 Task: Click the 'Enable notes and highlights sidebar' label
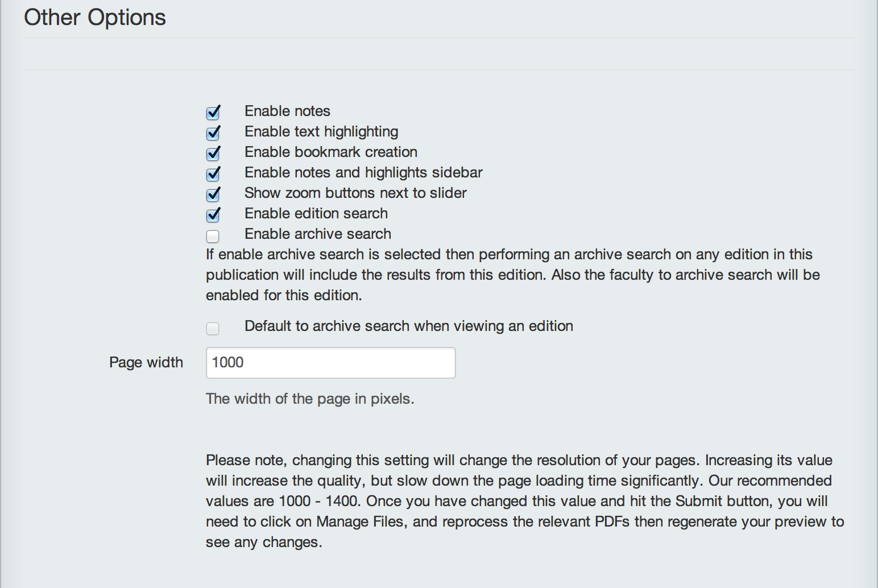[x=363, y=172]
